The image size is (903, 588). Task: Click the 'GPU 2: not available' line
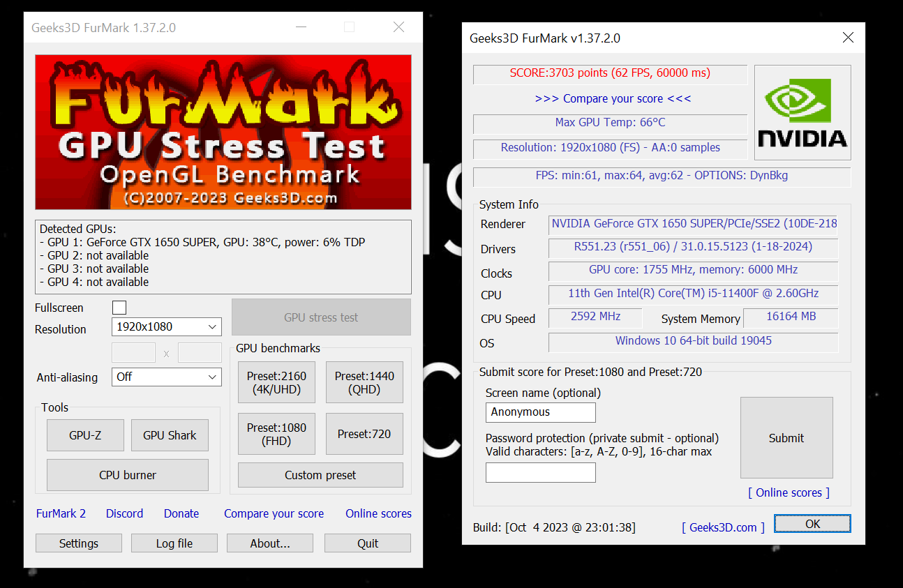(x=94, y=255)
